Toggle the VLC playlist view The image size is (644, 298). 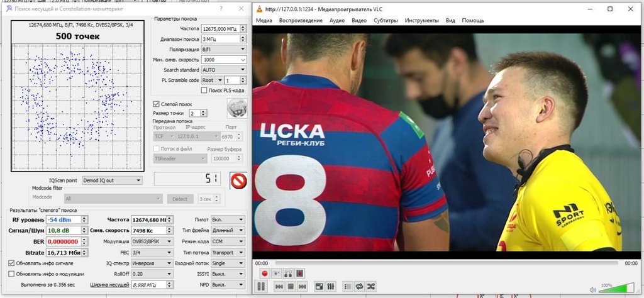point(347,287)
